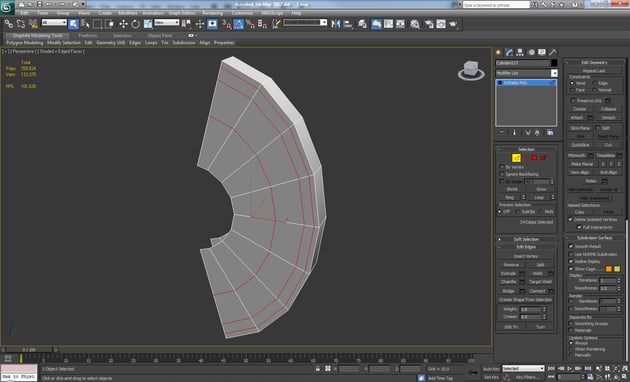630x382 pixels.
Task: Open reference coordinate system View dropdown
Action: (167, 22)
